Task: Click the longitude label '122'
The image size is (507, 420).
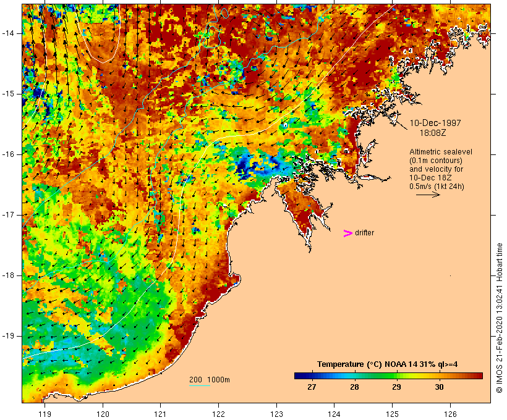Action: (219, 414)
